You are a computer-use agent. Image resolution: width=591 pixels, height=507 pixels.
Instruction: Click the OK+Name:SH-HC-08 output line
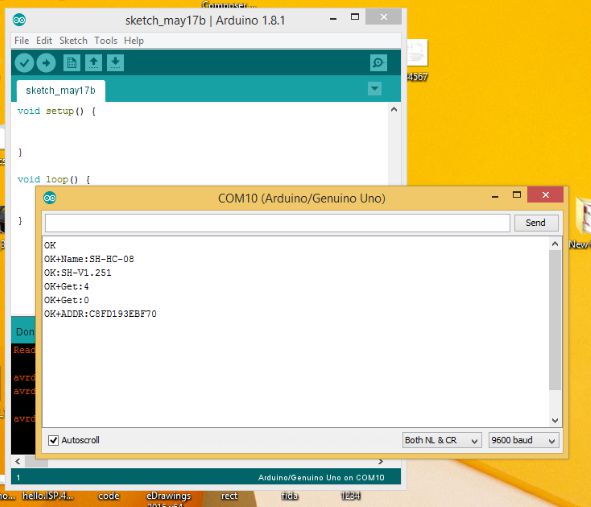pos(89,259)
